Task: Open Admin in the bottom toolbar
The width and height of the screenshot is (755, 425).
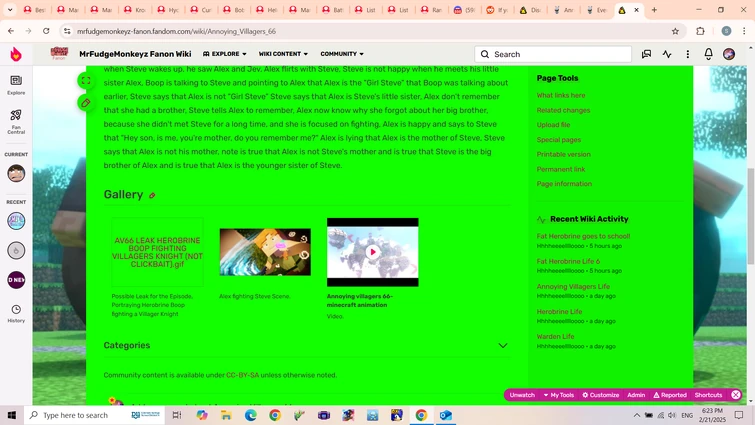Action: point(636,395)
